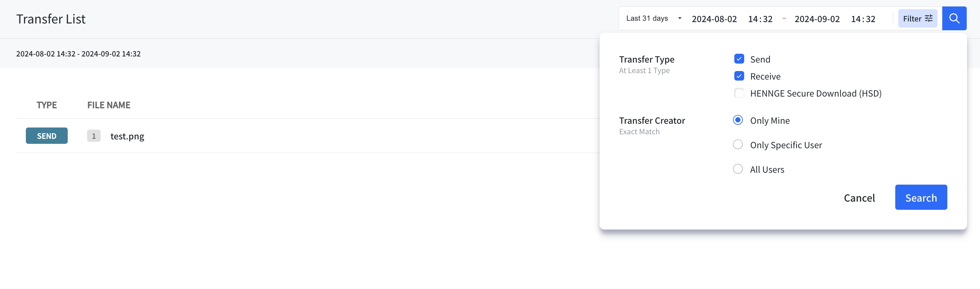Click the start time 14:32 field
Viewport: 980px width, 289px height.
pos(760,19)
